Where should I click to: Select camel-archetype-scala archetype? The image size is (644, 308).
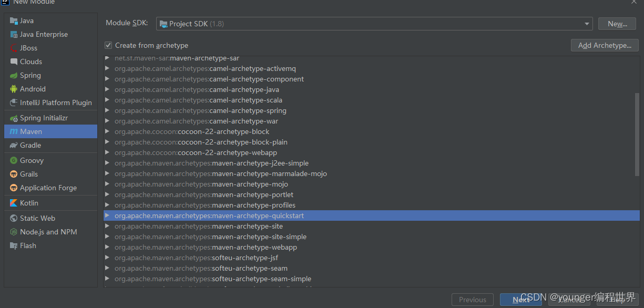click(x=371, y=100)
